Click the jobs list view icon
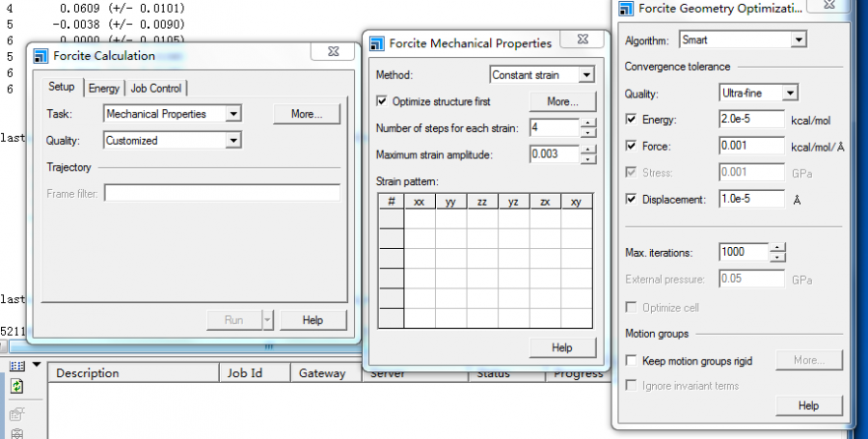This screenshot has width=868, height=439. coord(17,366)
